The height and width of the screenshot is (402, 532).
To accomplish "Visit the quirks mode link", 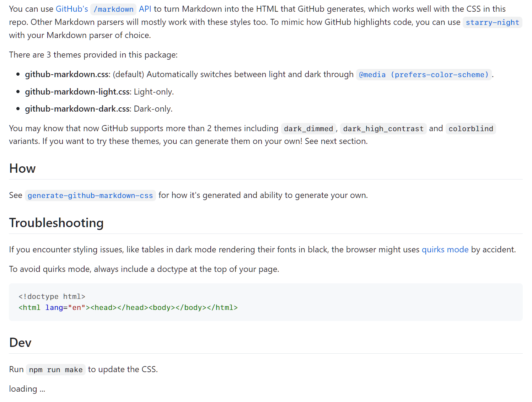I will coord(445,250).
